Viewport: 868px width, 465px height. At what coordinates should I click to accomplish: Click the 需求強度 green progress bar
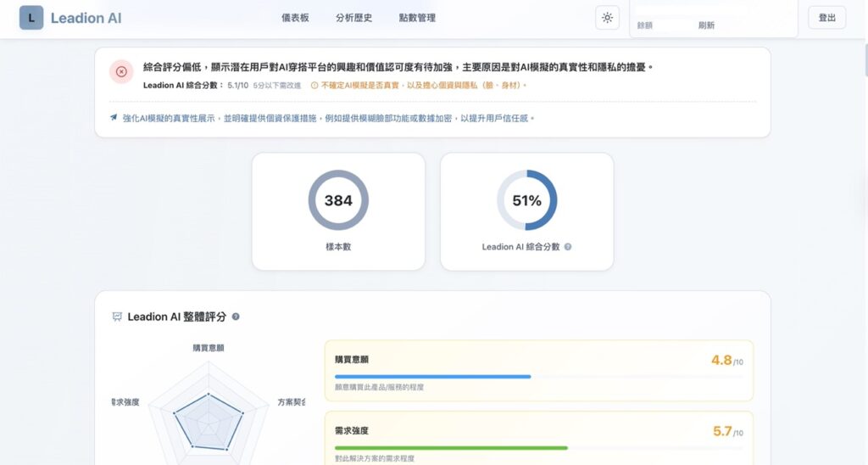451,448
